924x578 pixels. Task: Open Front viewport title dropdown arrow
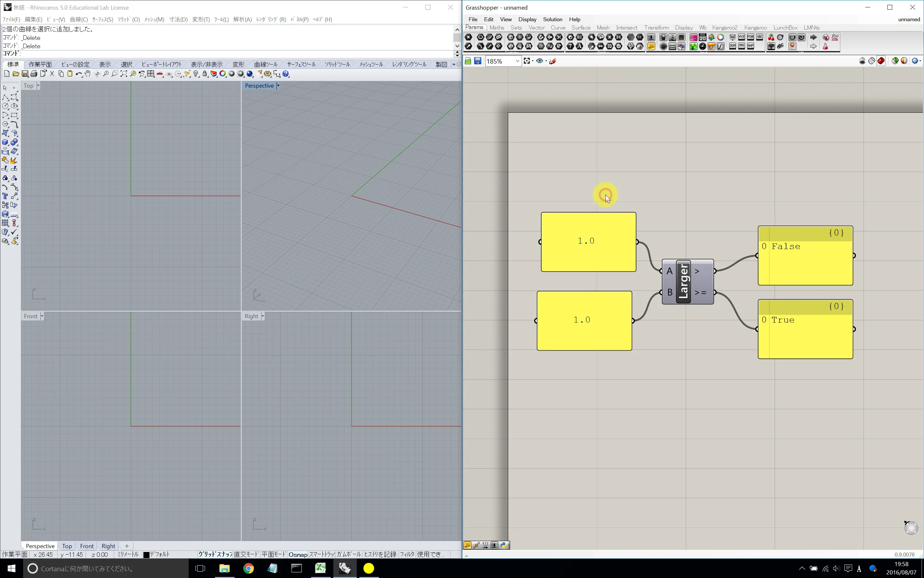[42, 316]
